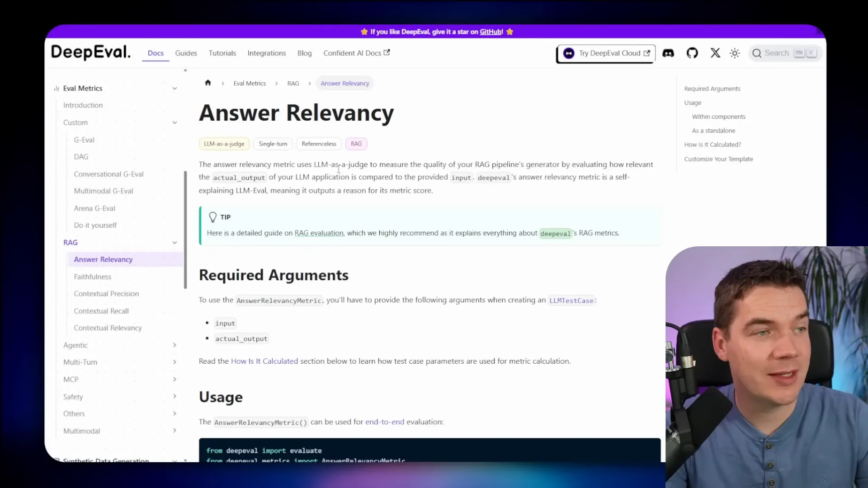Open Contextual Relevancy sidebar page
The height and width of the screenshot is (488, 868).
click(108, 328)
